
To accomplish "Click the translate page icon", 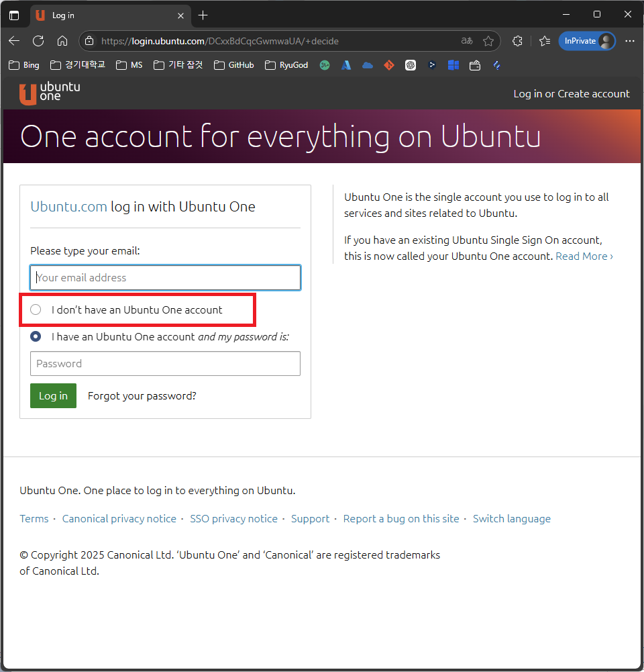I will pyautogui.click(x=467, y=41).
